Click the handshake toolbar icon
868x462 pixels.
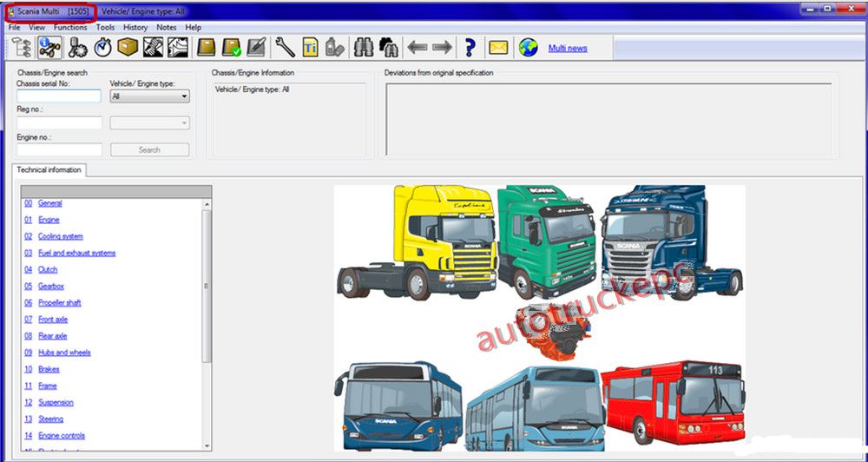pyautogui.click(x=153, y=48)
